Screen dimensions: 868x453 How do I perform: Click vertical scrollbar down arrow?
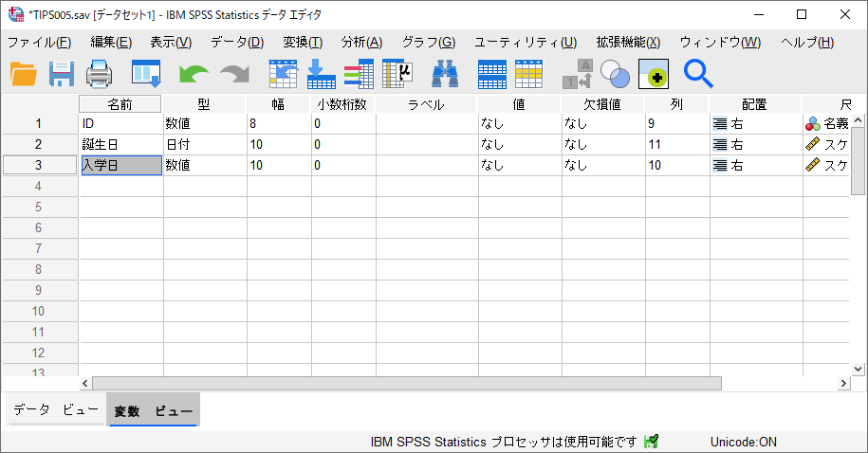[858, 369]
